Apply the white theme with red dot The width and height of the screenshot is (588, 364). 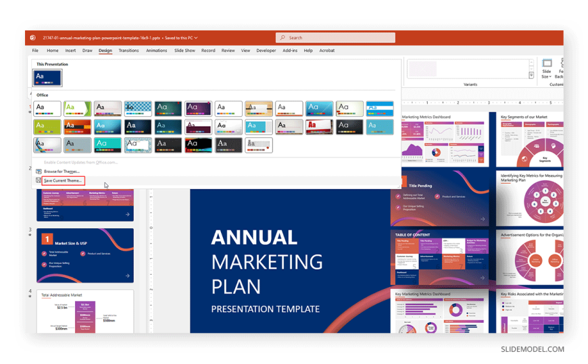259,145
